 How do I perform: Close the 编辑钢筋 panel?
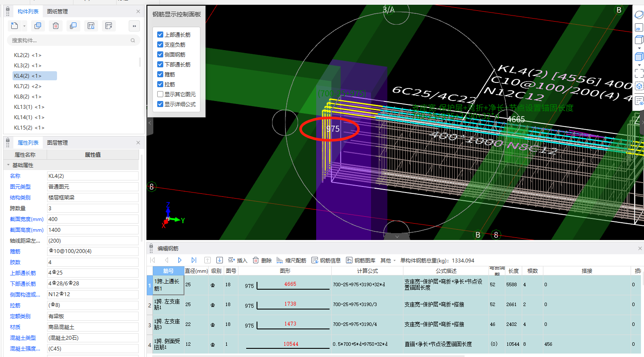pyautogui.click(x=640, y=249)
